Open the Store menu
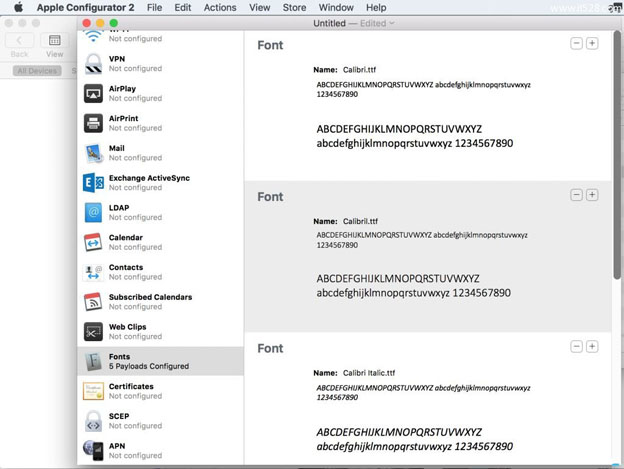 pos(294,7)
